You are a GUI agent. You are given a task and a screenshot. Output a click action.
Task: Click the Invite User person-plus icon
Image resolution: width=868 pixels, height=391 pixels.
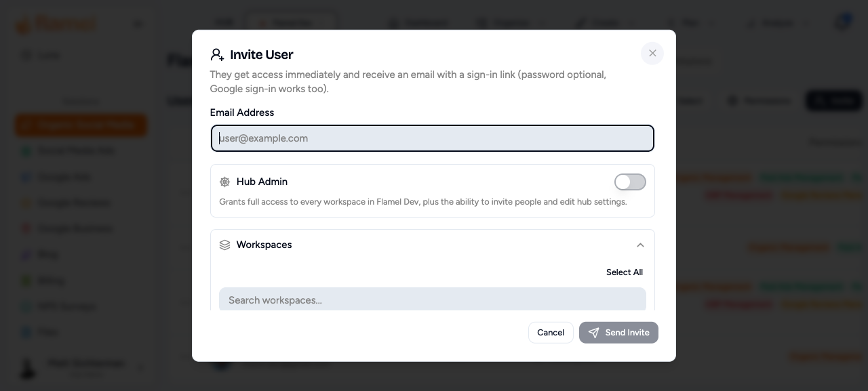tap(217, 55)
